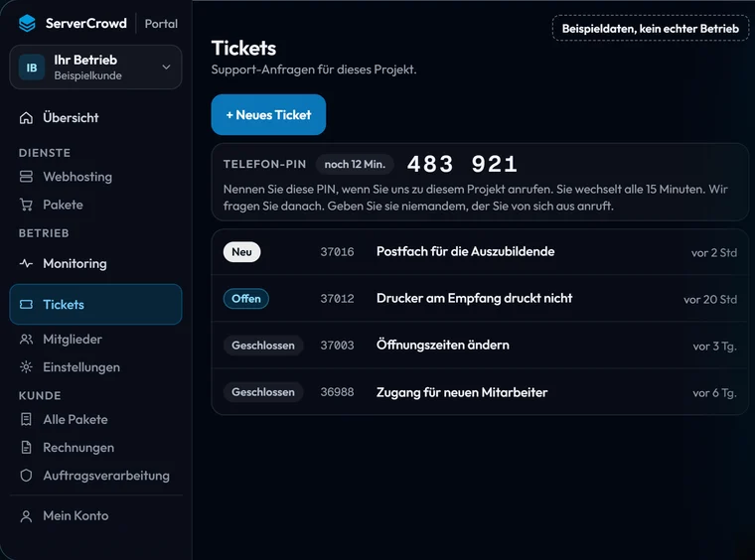This screenshot has width=755, height=560.
Task: Click the TELEFON-PIN label
Action: tap(264, 165)
